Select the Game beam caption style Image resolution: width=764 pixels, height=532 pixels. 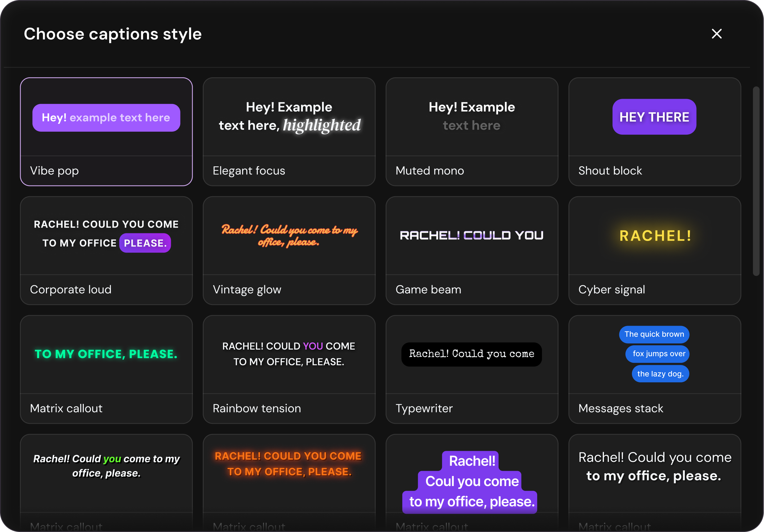point(472,251)
